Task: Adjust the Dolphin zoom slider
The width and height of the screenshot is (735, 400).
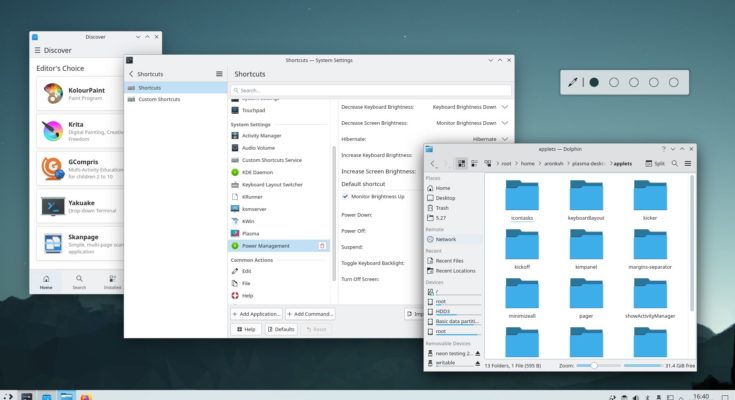Action: click(594, 366)
